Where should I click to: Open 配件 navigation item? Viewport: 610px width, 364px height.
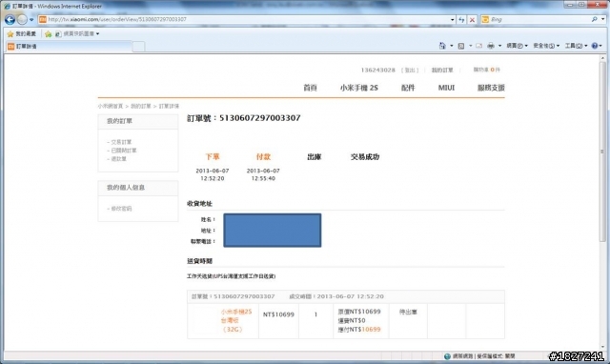408,88
